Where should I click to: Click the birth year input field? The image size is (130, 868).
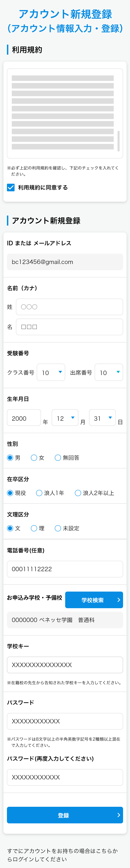24,418
